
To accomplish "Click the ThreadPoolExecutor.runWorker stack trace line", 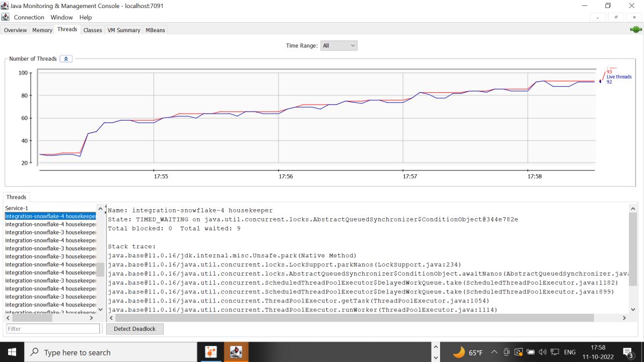I will point(303,310).
